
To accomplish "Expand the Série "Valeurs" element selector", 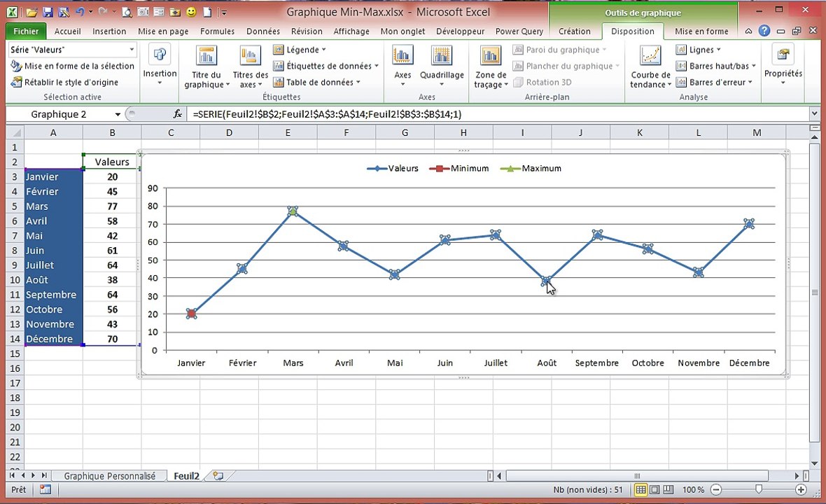I will tap(132, 50).
